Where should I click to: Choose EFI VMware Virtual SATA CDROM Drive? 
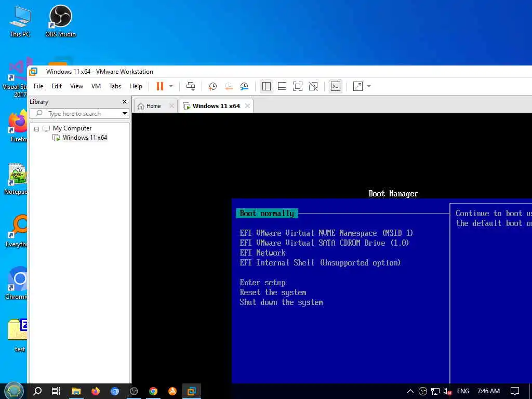point(324,243)
